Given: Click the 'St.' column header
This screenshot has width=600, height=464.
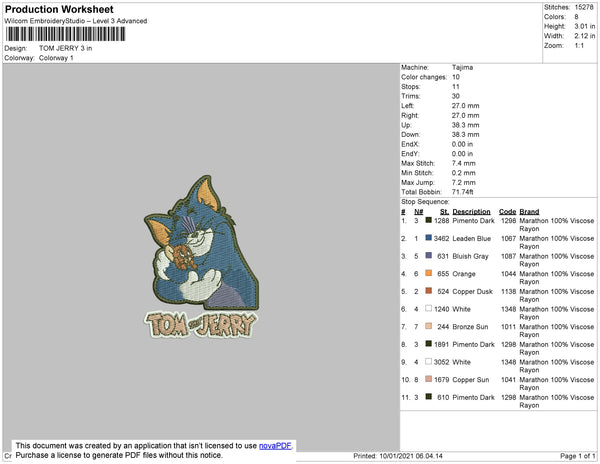Looking at the screenshot, I should pyautogui.click(x=444, y=212).
